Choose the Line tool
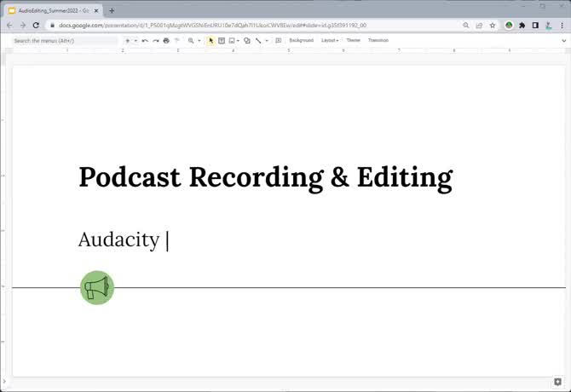The height and width of the screenshot is (392, 571). [x=258, y=41]
